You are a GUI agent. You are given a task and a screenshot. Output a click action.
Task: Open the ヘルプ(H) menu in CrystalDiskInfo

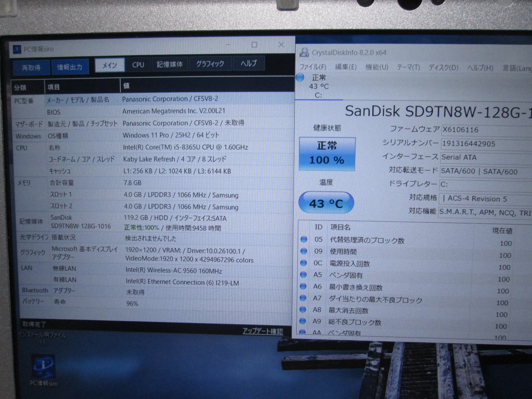(x=480, y=68)
